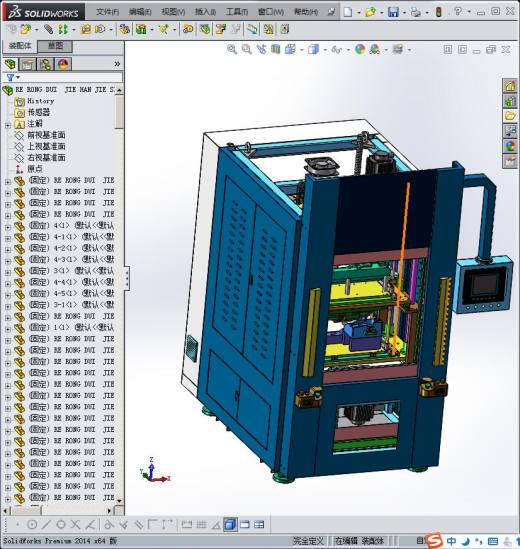
Task: Expand the (固定) 4-1<1> component node
Action: (x=8, y=238)
